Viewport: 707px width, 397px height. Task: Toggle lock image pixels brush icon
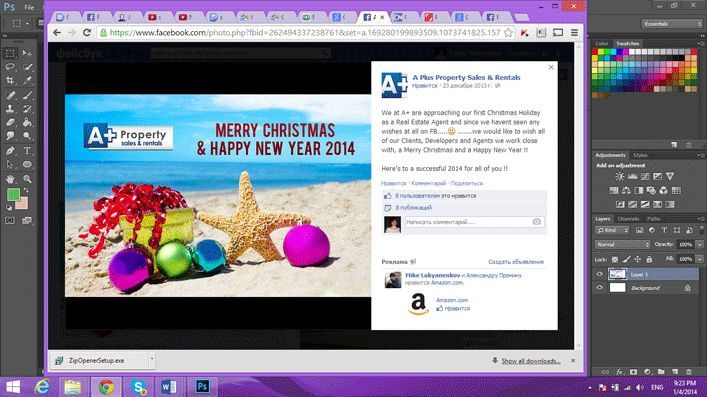pos(626,259)
